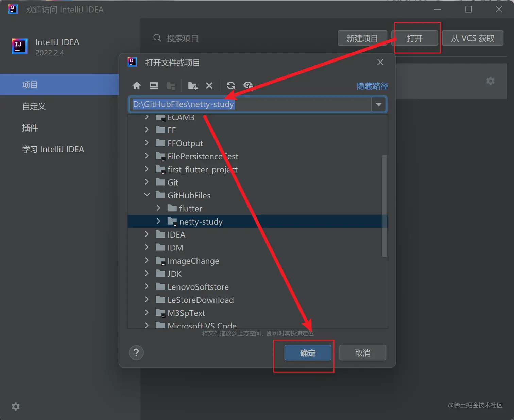The height and width of the screenshot is (420, 514).
Task: Jump to desktop directory icon
Action: 154,86
